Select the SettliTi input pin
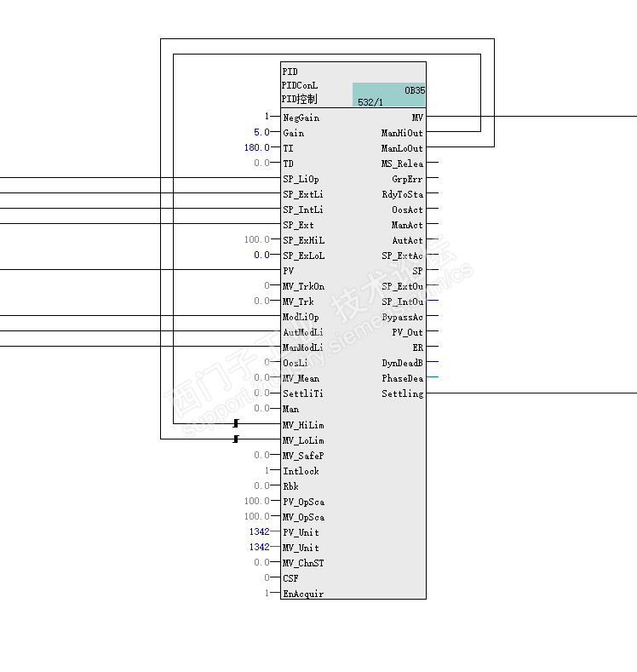The height and width of the screenshot is (672, 637). tap(303, 393)
